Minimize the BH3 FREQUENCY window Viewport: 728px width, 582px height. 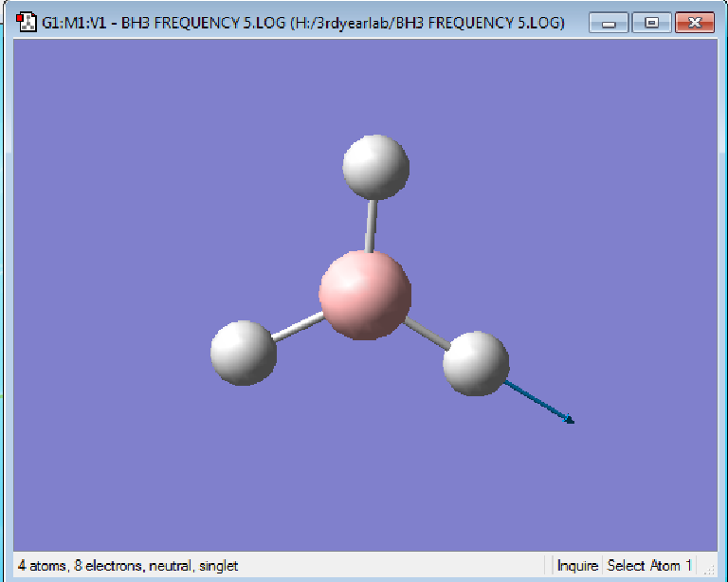click(609, 23)
